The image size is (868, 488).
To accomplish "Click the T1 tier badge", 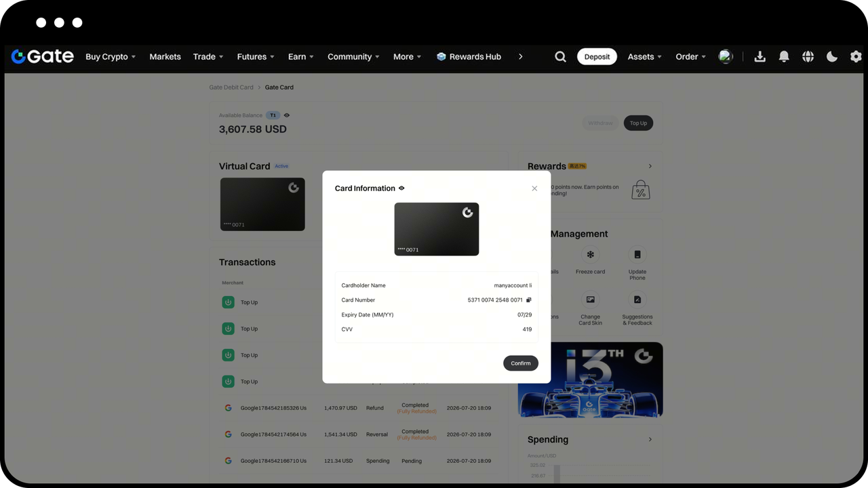I will 273,115.
